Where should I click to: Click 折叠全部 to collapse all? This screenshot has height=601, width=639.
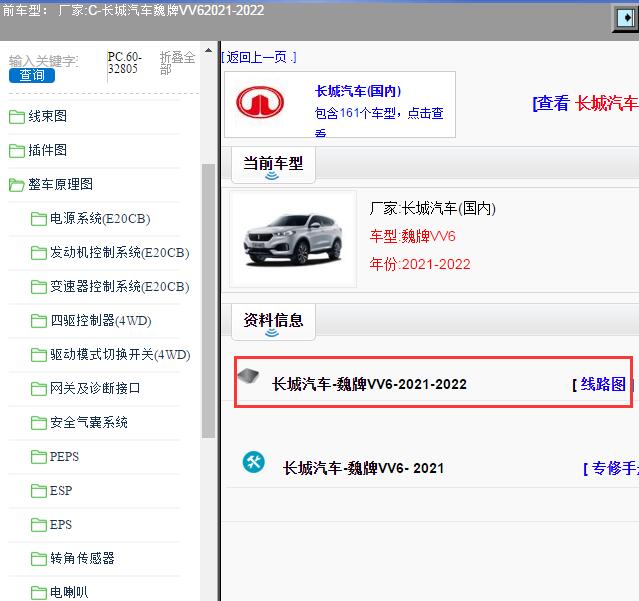click(177, 63)
